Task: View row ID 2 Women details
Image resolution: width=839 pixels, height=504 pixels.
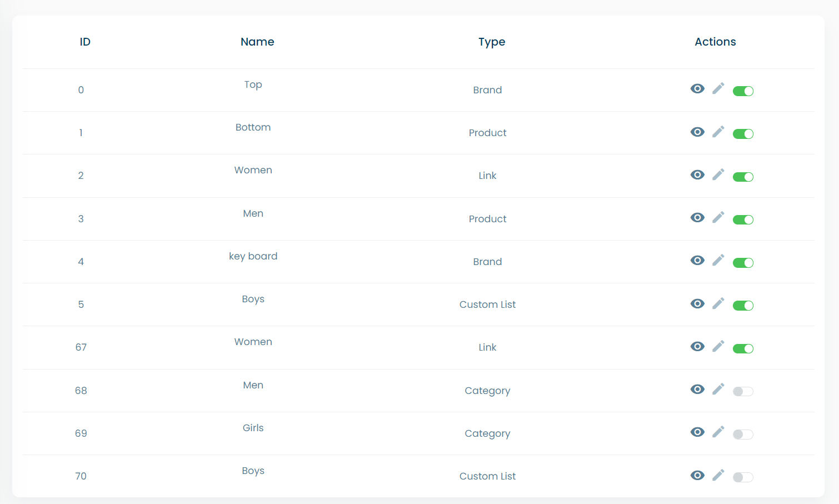Action: (697, 174)
